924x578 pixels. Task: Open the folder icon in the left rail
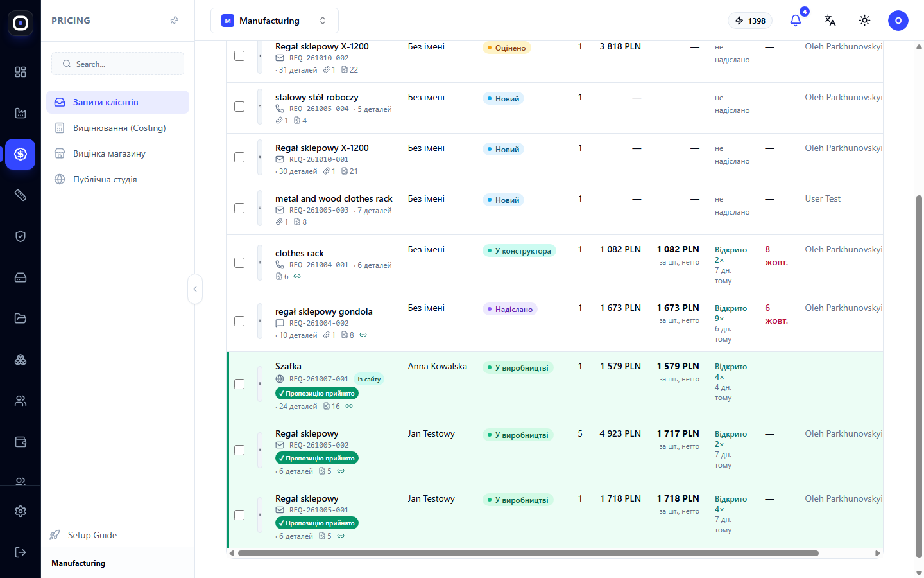click(x=21, y=319)
